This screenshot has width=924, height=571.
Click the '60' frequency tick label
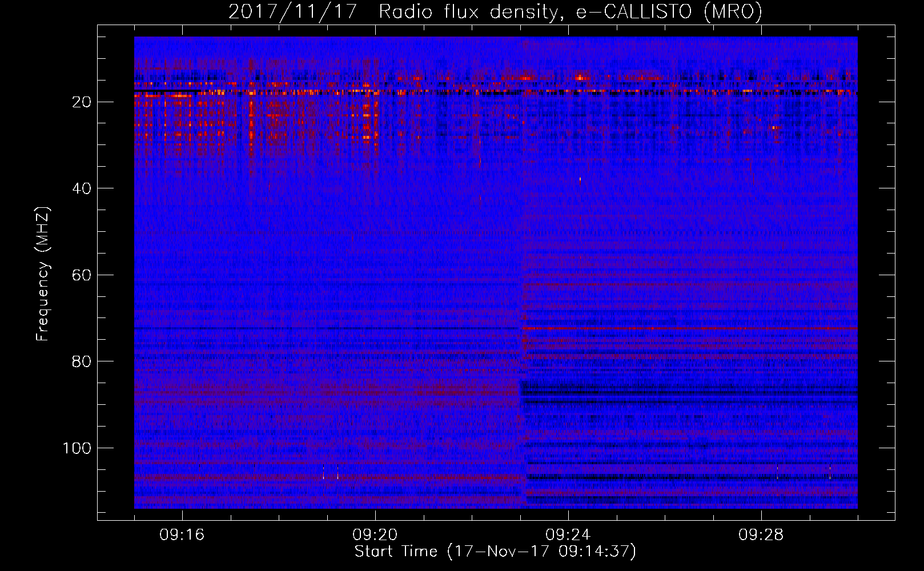coord(82,275)
